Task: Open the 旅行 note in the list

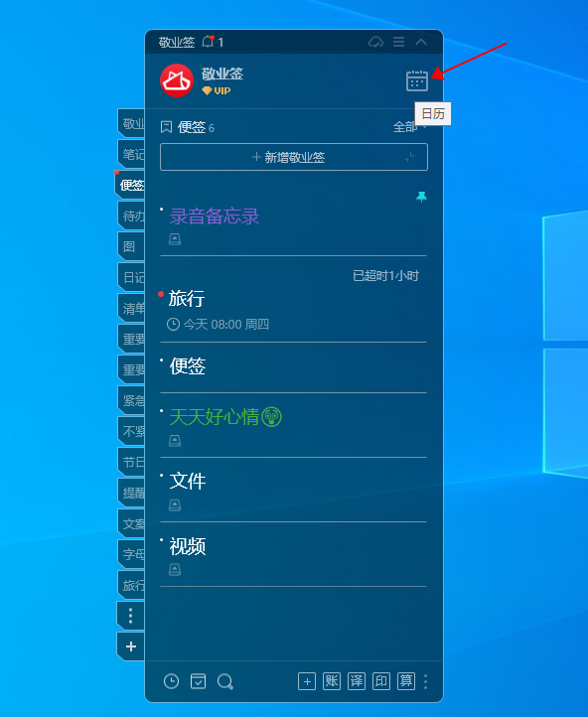Action: point(187,298)
